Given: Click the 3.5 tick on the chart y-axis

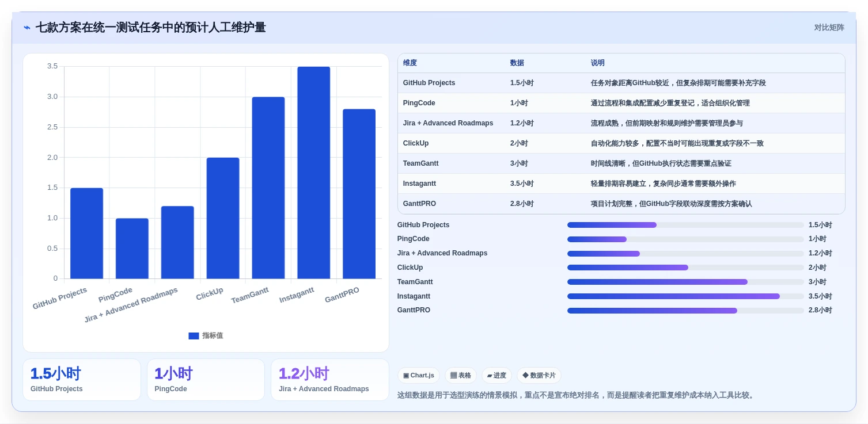Looking at the screenshot, I should point(52,66).
